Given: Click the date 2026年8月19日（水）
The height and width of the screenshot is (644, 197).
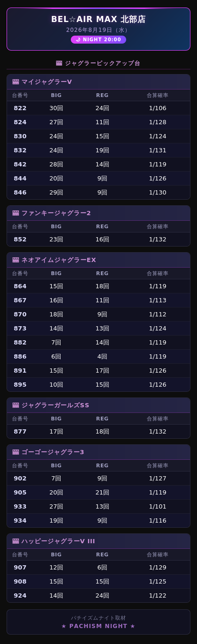Looking at the screenshot, I should coord(98,30).
